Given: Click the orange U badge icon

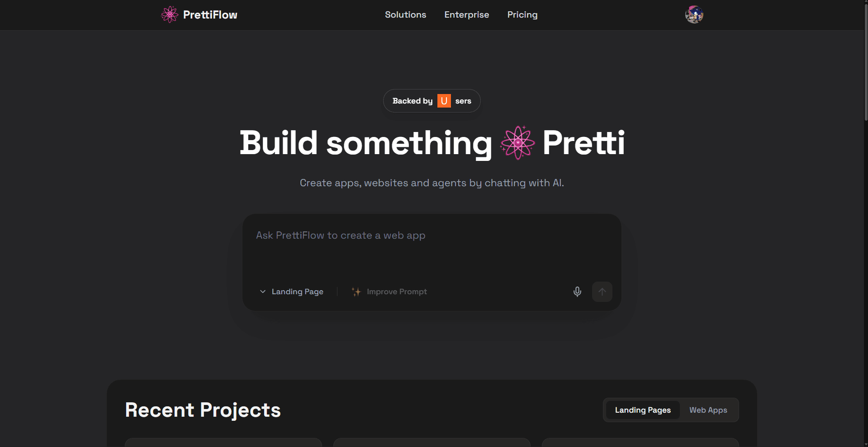Looking at the screenshot, I should coord(444,101).
